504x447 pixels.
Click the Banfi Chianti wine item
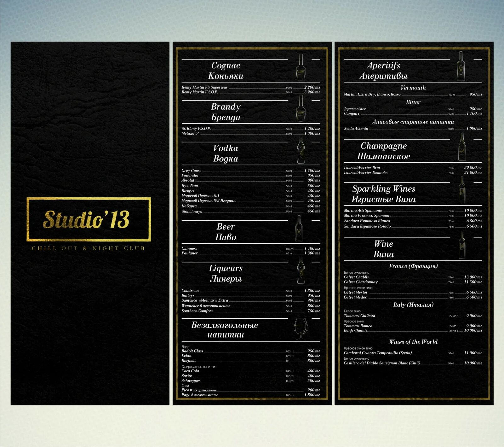point(413,330)
